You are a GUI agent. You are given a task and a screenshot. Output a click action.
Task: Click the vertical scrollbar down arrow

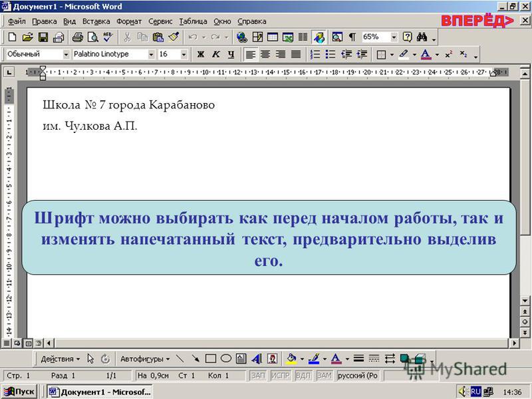pyautogui.click(x=525, y=301)
